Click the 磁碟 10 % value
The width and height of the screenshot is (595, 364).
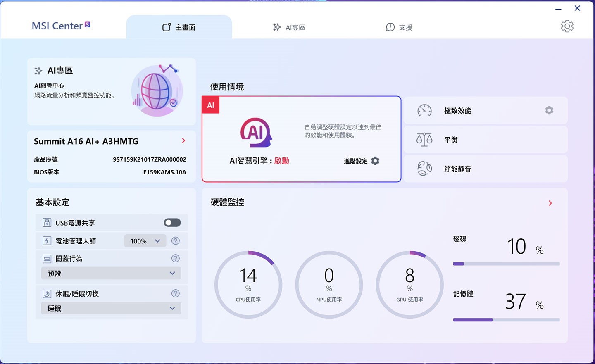[525, 247]
